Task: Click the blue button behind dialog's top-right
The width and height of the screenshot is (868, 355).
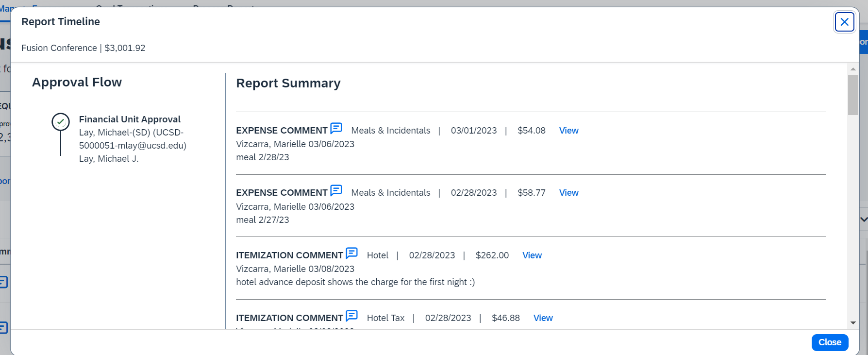Action: pos(864,42)
